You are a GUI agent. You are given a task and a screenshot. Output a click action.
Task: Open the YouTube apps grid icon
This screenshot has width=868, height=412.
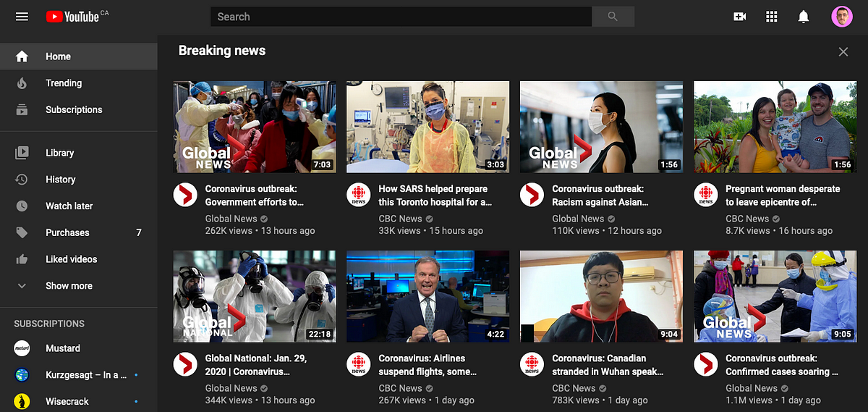[771, 17]
